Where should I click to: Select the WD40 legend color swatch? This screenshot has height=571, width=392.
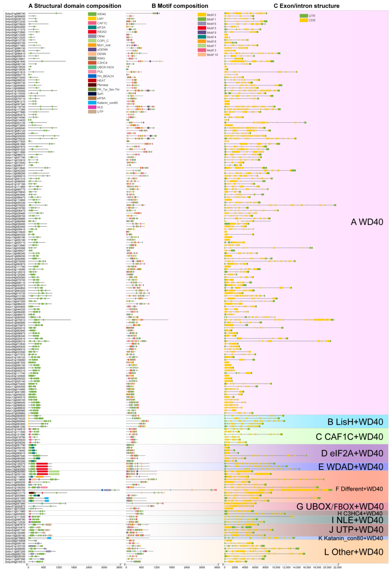coord(92,14)
